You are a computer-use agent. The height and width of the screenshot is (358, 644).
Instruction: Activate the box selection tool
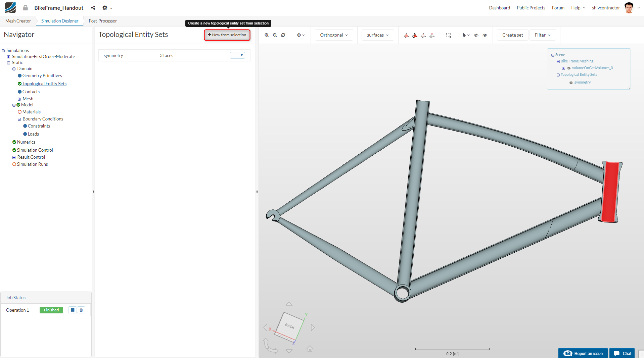[449, 35]
